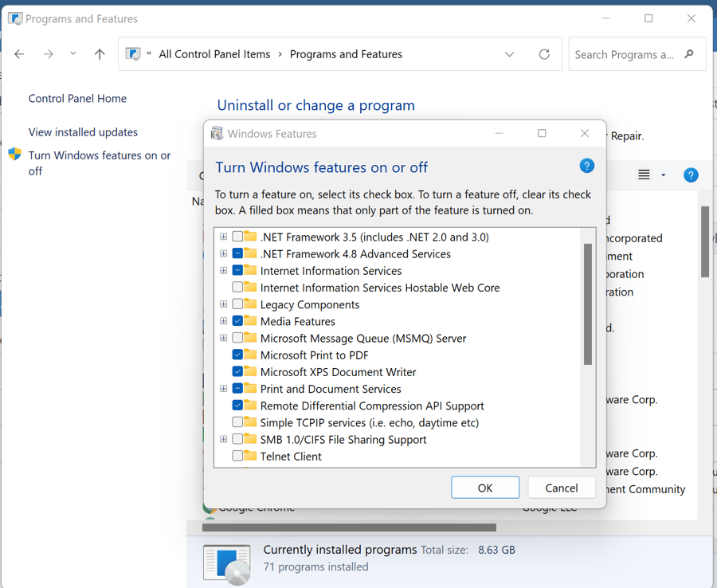
Task: Go up one folder level arrow
Action: tap(100, 54)
